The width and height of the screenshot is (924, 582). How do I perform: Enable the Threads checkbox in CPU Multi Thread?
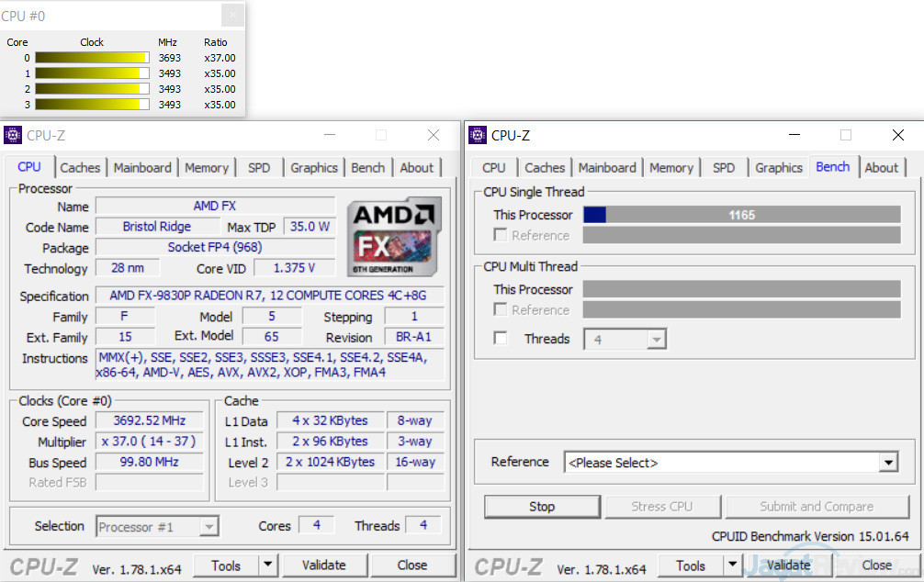(501, 339)
